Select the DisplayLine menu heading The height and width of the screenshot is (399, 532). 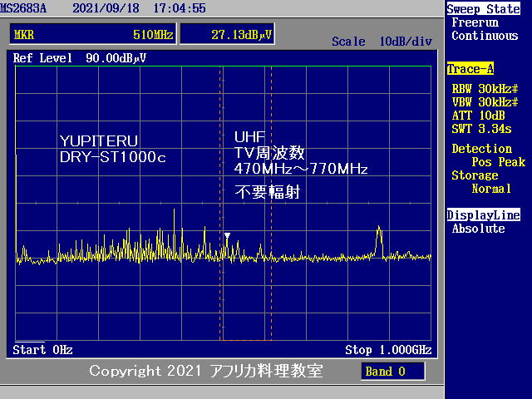tap(484, 215)
